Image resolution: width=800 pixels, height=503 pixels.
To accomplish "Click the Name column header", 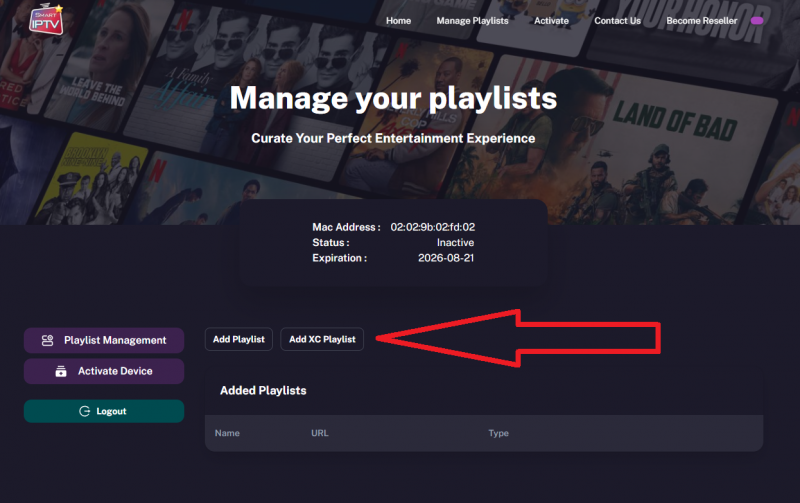I will click(x=227, y=433).
